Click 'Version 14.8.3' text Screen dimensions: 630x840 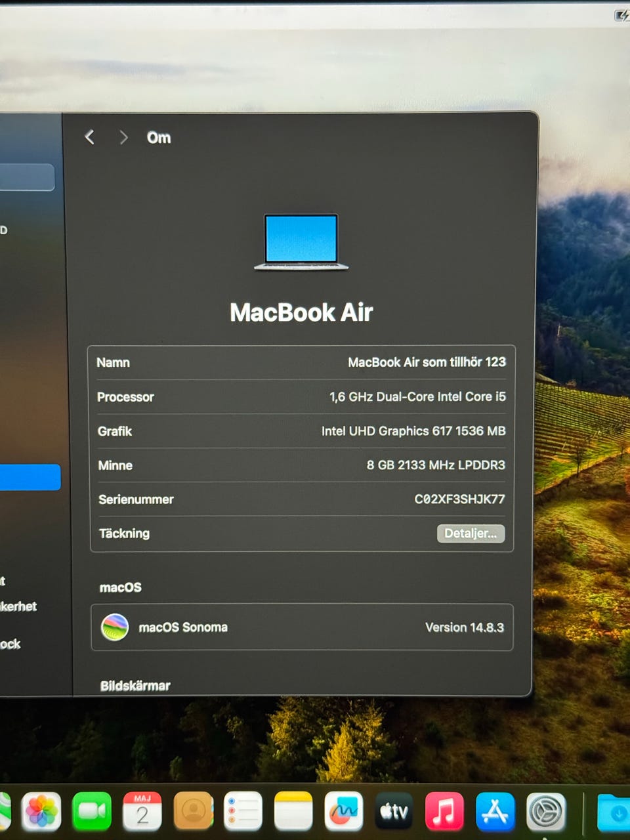tap(465, 627)
